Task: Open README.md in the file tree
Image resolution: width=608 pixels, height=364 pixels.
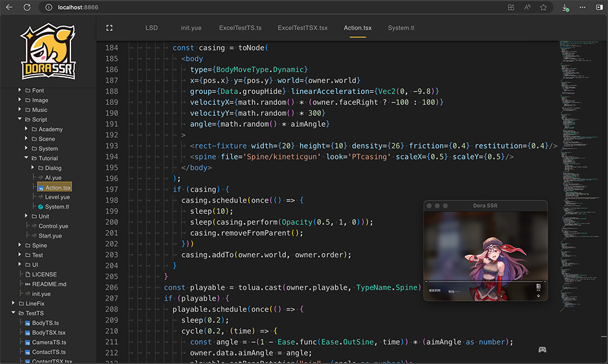Action: (49, 284)
